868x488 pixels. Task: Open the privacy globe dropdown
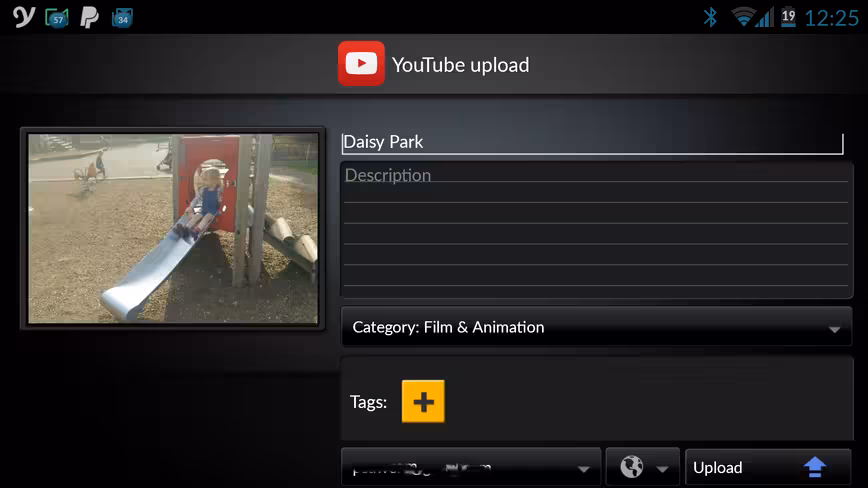coord(642,467)
